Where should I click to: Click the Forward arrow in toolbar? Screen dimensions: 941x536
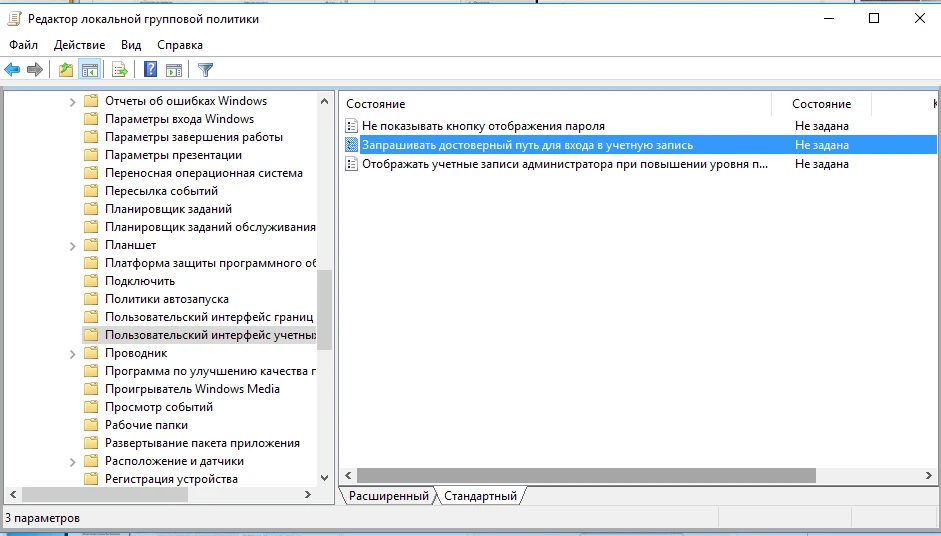tap(35, 69)
